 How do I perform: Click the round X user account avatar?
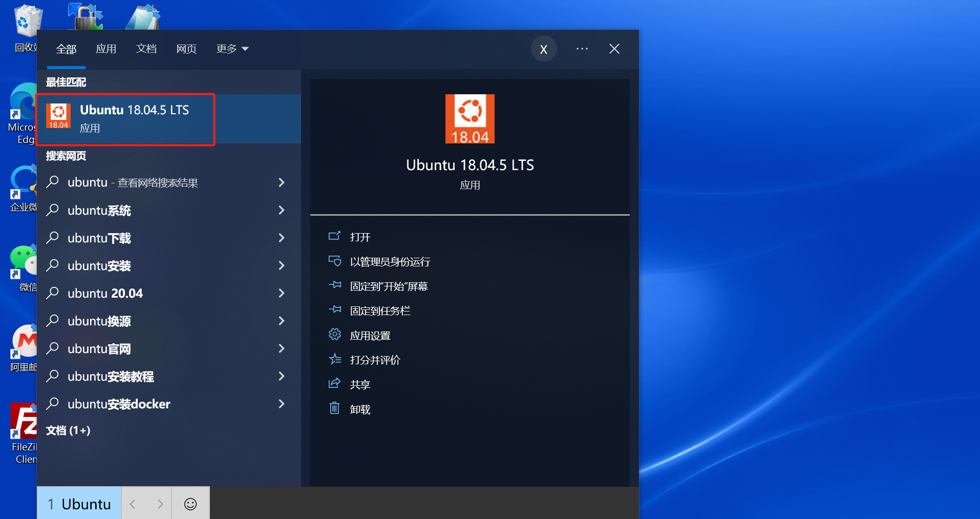pos(544,49)
